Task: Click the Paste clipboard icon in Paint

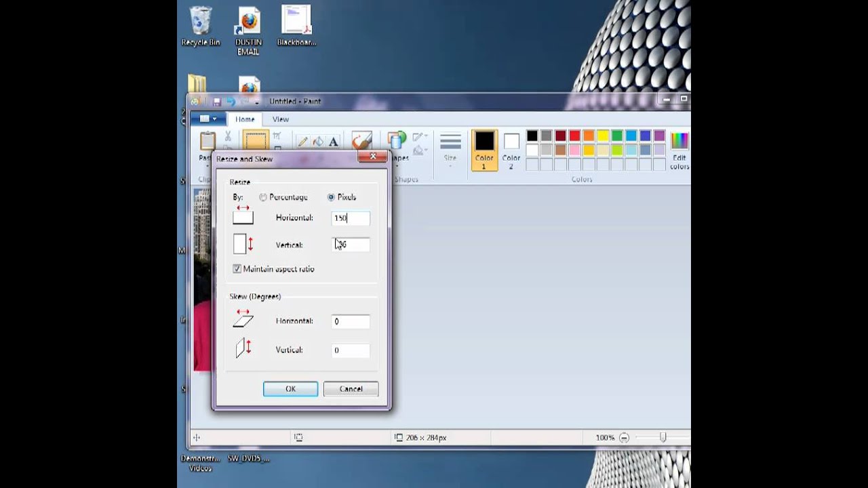Action: point(208,141)
